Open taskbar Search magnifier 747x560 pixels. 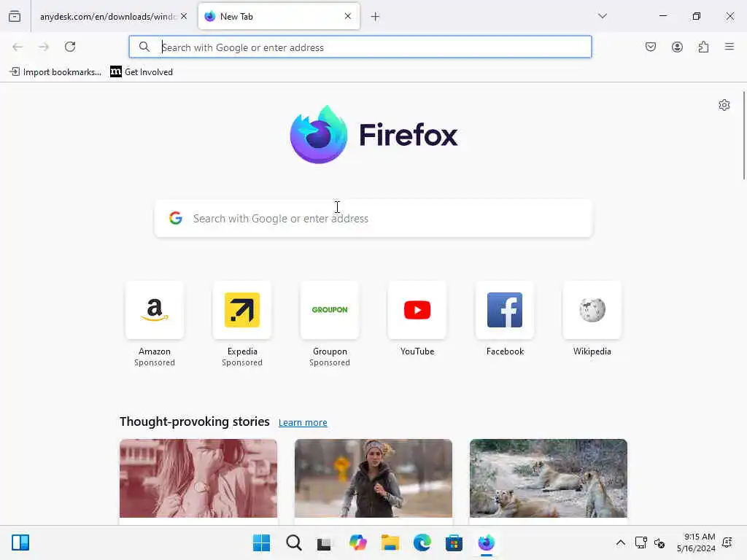293,542
